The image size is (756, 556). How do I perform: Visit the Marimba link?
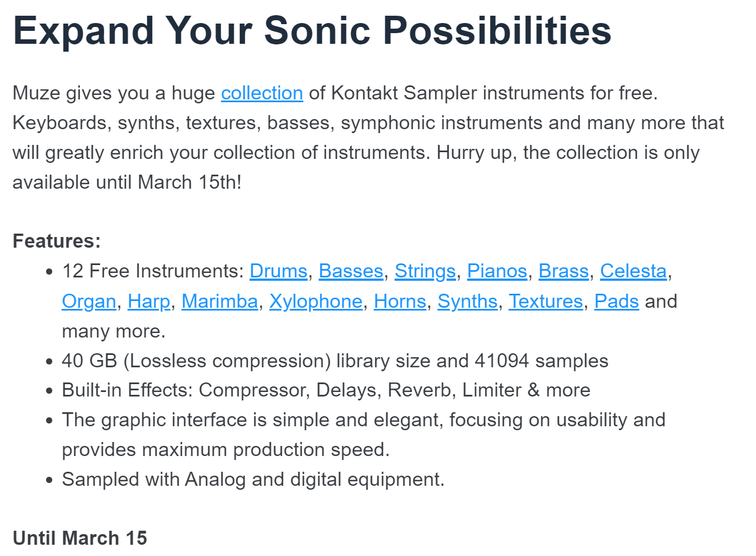tap(220, 302)
